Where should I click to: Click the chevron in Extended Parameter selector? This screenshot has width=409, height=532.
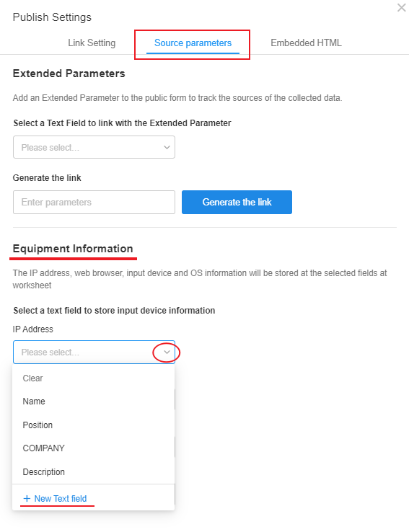click(167, 147)
